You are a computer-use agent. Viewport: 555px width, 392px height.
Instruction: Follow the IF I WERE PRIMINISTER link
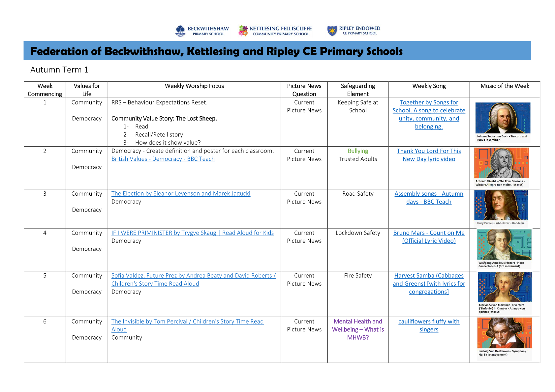coord(192,233)
